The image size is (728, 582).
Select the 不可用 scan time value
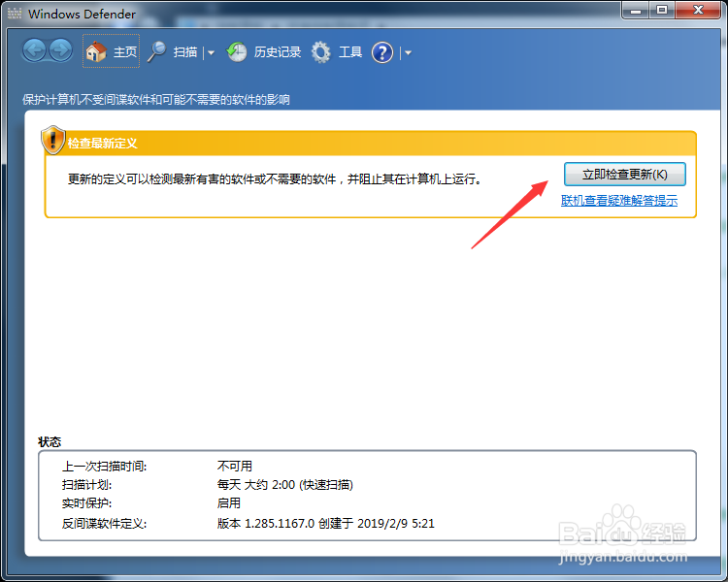pos(235,466)
